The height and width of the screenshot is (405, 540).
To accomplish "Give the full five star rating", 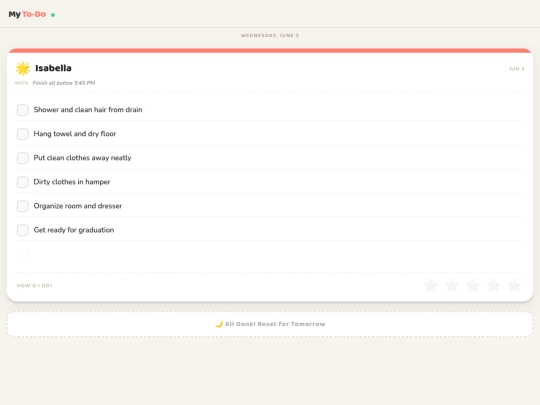I will coord(515,285).
